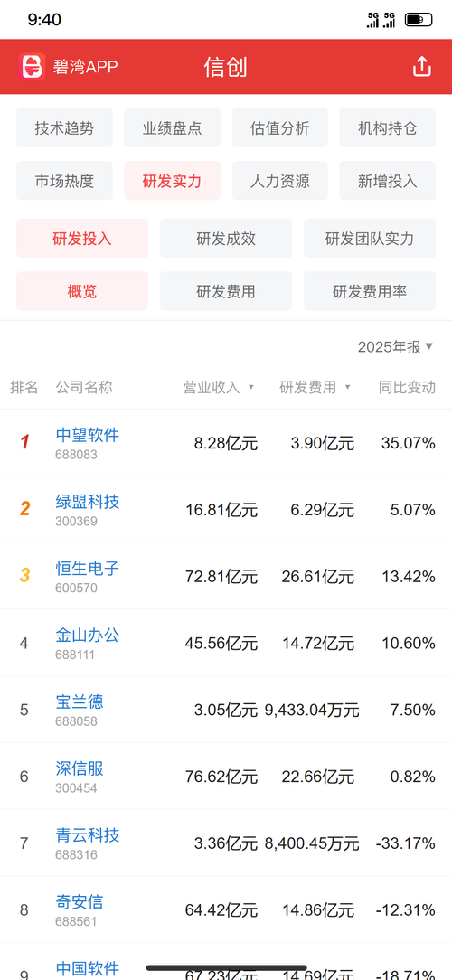
Task: Tap the yellow rank 3 badge
Action: 24,576
